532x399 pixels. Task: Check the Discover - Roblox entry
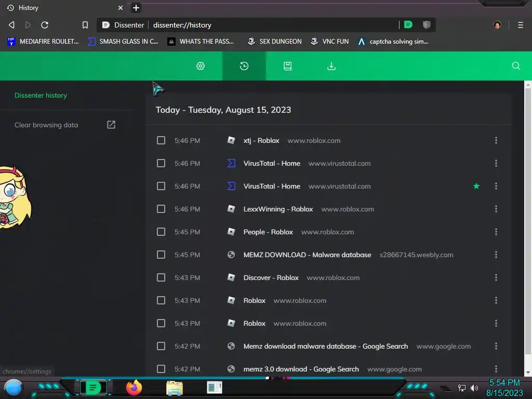click(161, 277)
